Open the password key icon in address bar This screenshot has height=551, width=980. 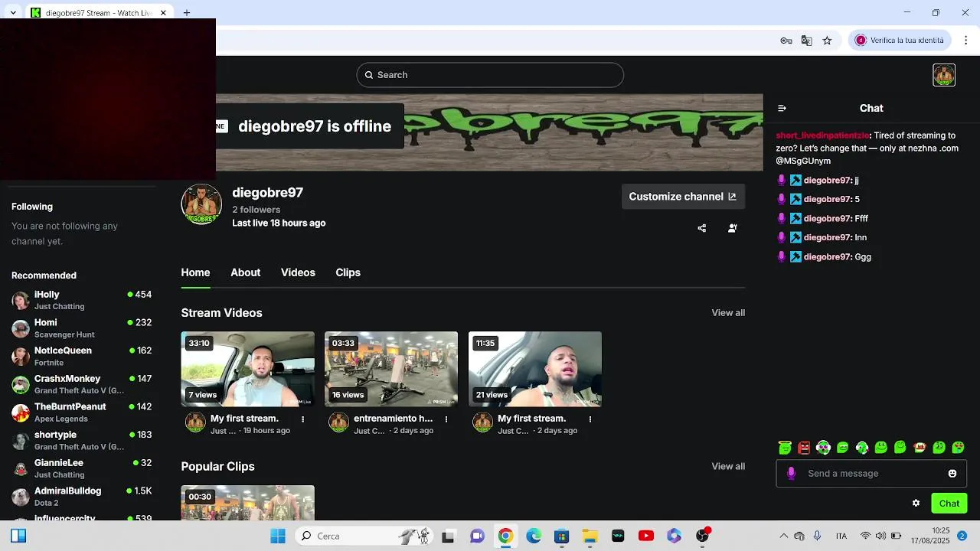786,41
